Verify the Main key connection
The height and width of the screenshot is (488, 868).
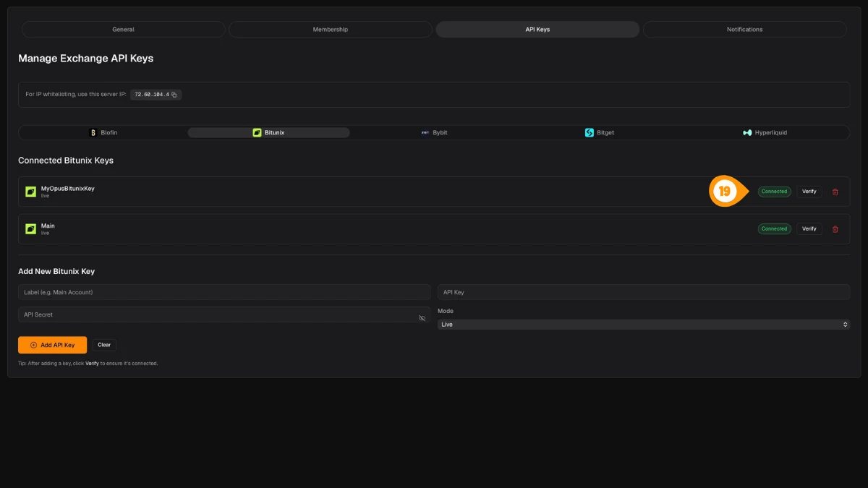(809, 229)
